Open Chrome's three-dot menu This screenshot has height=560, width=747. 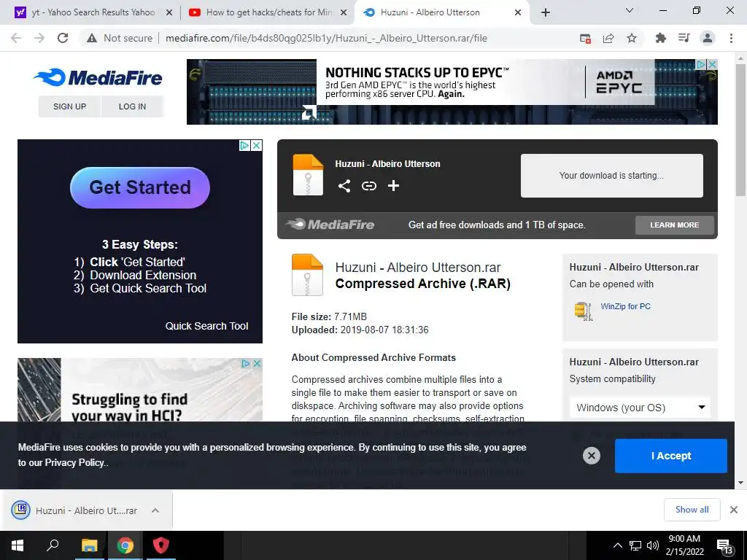[x=731, y=38]
